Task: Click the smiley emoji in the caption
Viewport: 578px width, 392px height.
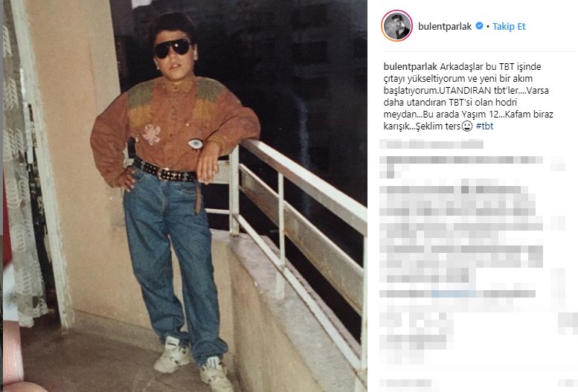Action: [466, 126]
